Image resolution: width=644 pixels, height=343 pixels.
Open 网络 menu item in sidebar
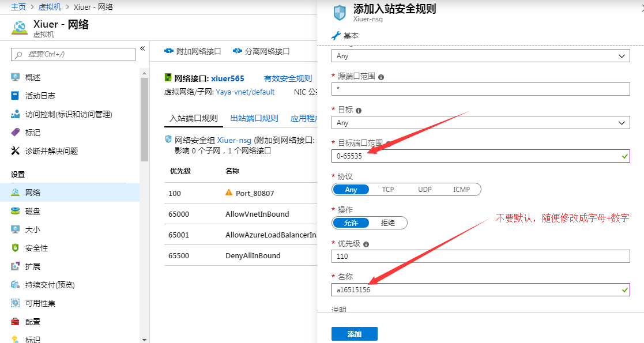click(x=70, y=192)
